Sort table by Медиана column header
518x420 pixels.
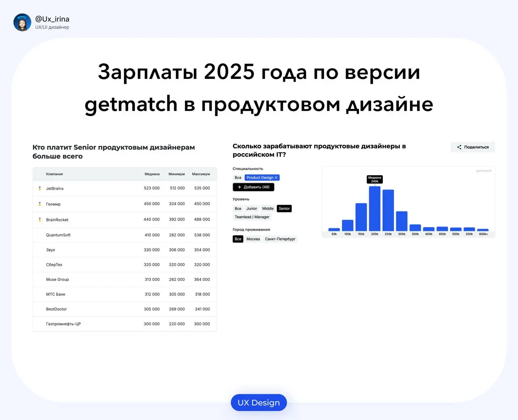[x=152, y=174]
